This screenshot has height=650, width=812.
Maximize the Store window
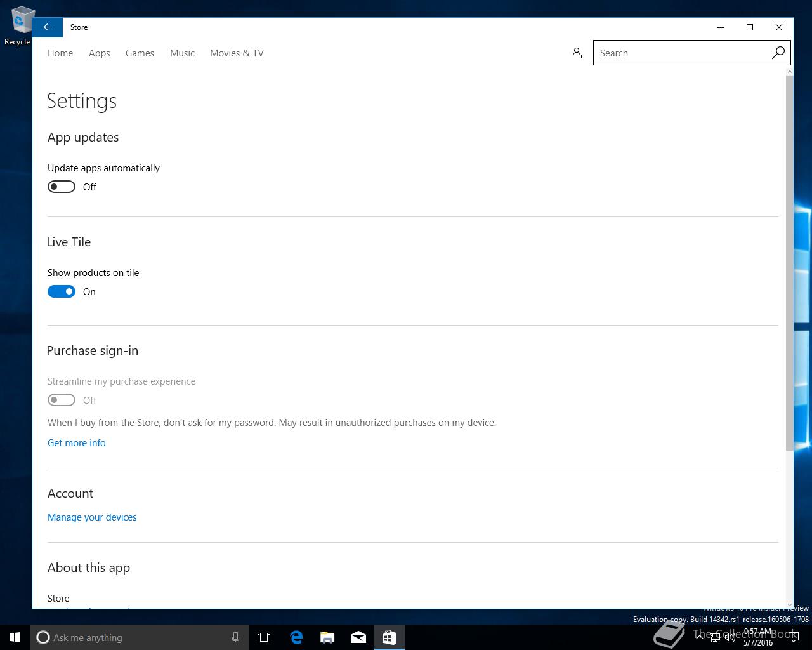click(x=750, y=27)
